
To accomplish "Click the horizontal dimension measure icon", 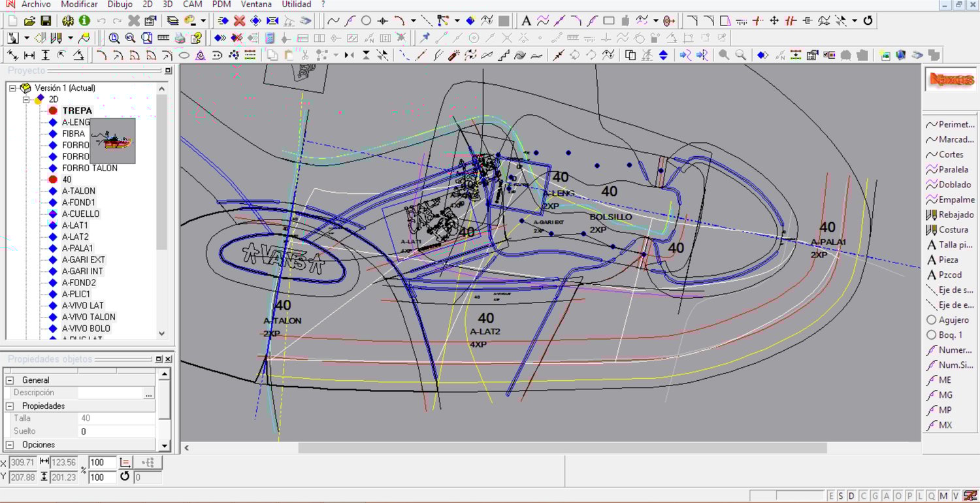I will point(29,56).
